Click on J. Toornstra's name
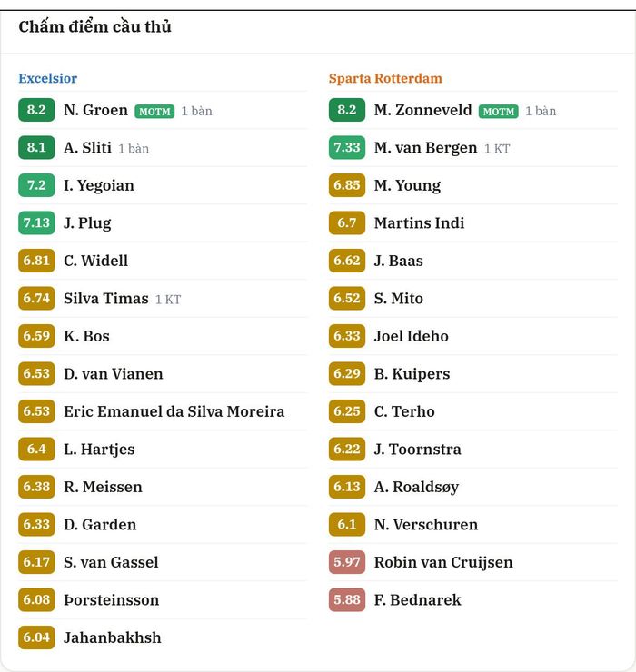The width and height of the screenshot is (636, 672). click(417, 450)
